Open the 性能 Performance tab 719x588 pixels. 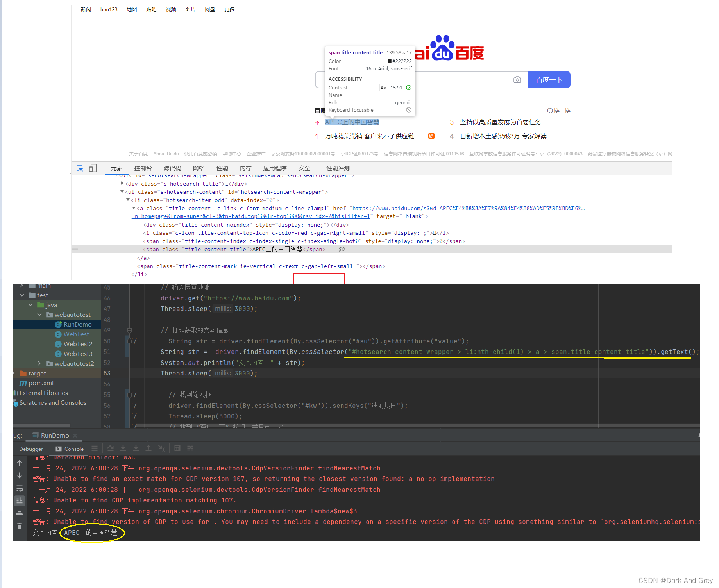click(222, 168)
